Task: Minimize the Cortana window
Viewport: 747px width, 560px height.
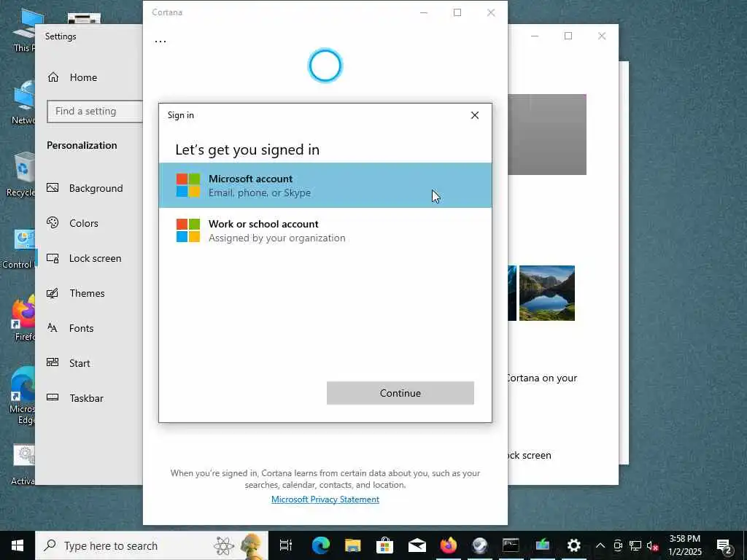Action: coord(424,12)
